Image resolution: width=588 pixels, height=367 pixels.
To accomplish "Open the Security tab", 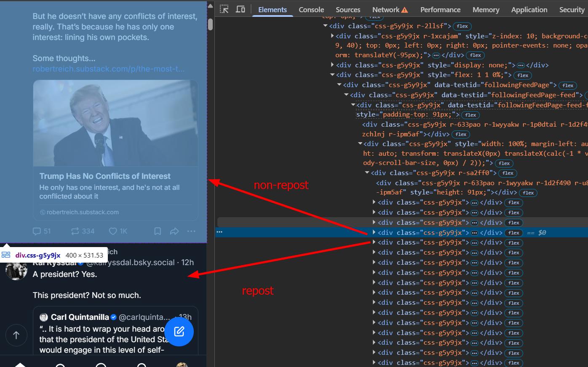I will 572,10.
